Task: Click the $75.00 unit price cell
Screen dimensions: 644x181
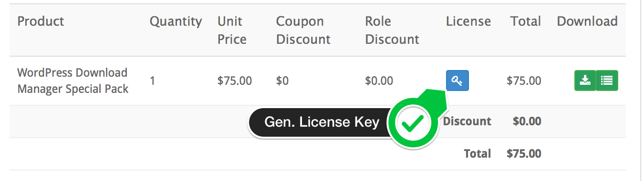Action: click(235, 81)
